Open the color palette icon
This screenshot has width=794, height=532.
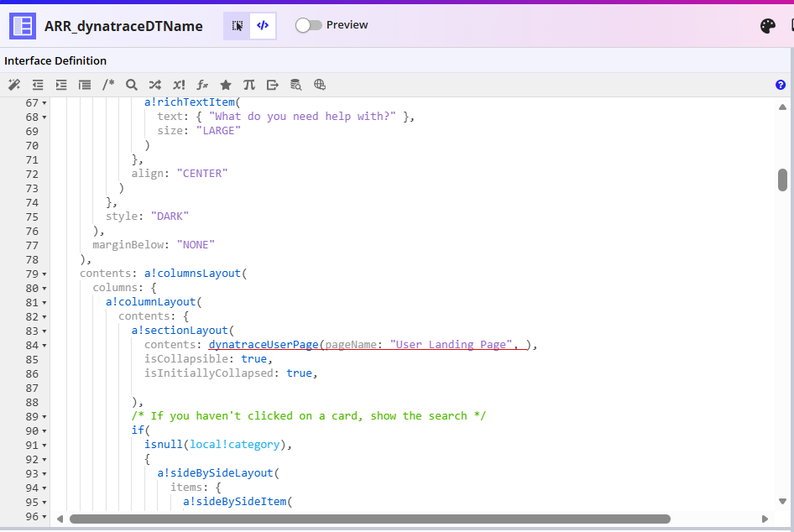pos(768,26)
